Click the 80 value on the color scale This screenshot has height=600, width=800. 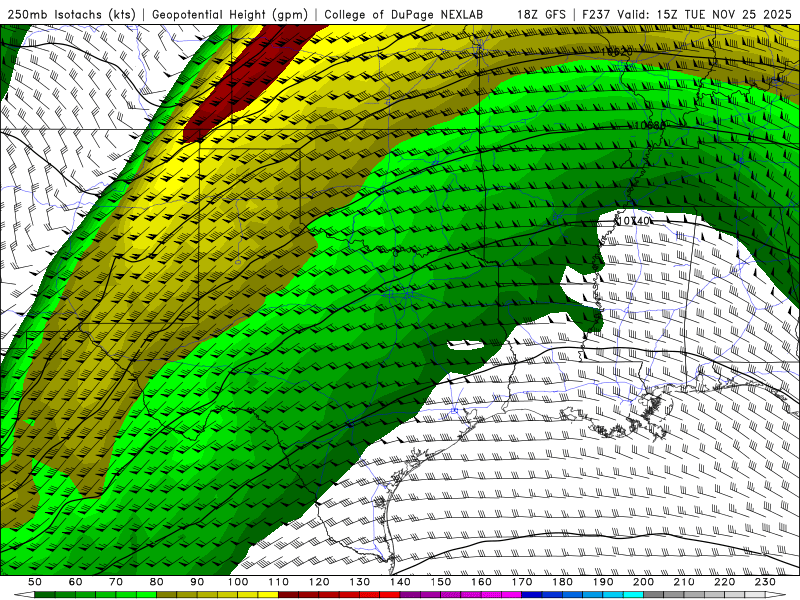click(157, 582)
